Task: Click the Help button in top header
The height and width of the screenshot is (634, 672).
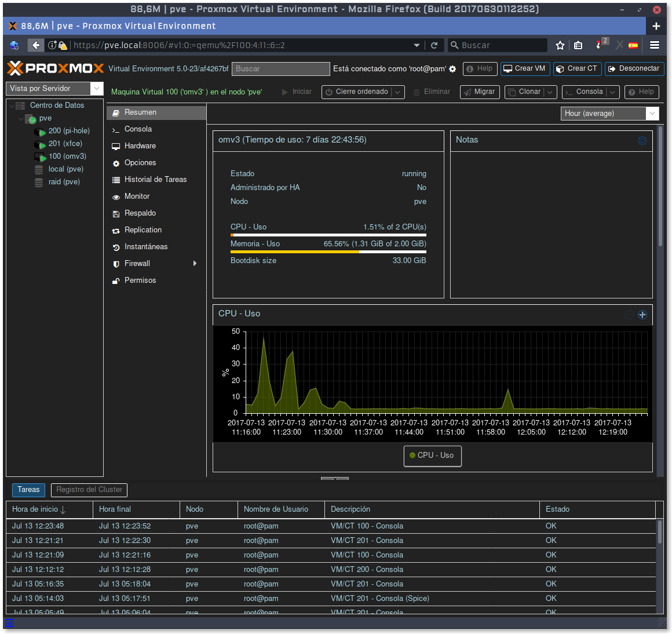Action: point(480,68)
